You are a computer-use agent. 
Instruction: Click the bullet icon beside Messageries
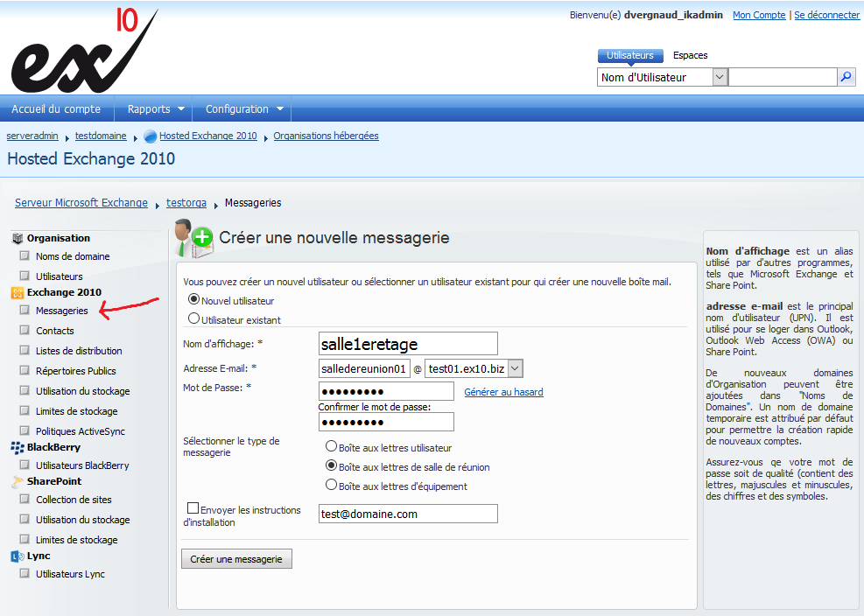(25, 310)
